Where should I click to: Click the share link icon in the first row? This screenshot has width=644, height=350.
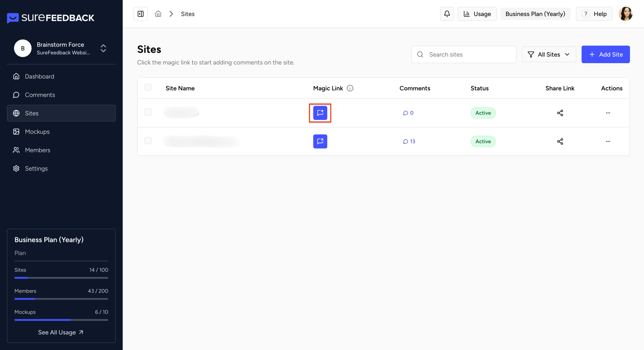tap(560, 113)
